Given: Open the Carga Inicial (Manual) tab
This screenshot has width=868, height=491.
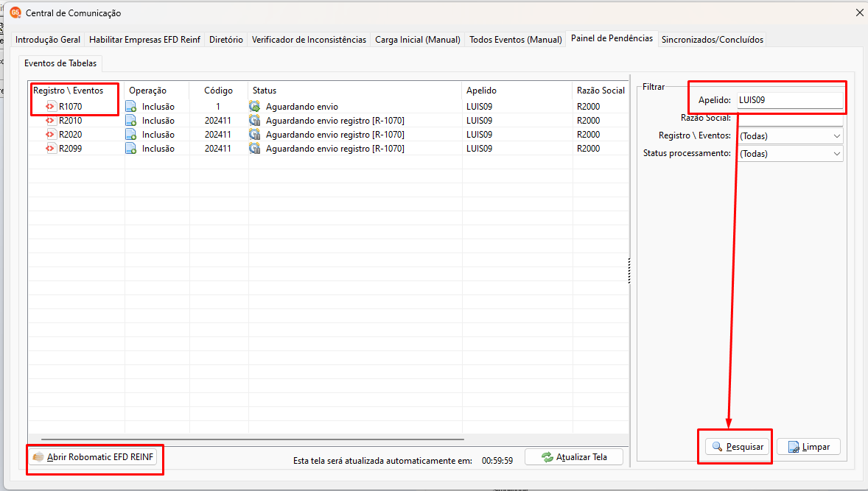Looking at the screenshot, I should point(417,39).
